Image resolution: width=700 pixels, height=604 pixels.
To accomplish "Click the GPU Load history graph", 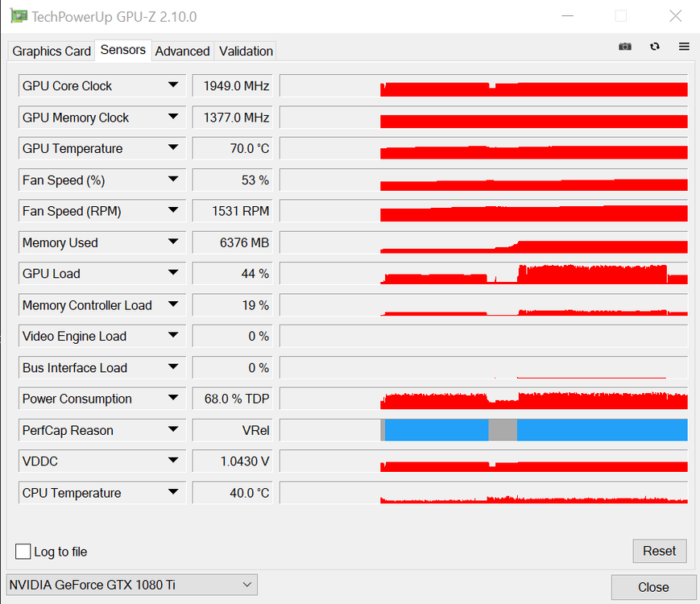I will point(483,273).
